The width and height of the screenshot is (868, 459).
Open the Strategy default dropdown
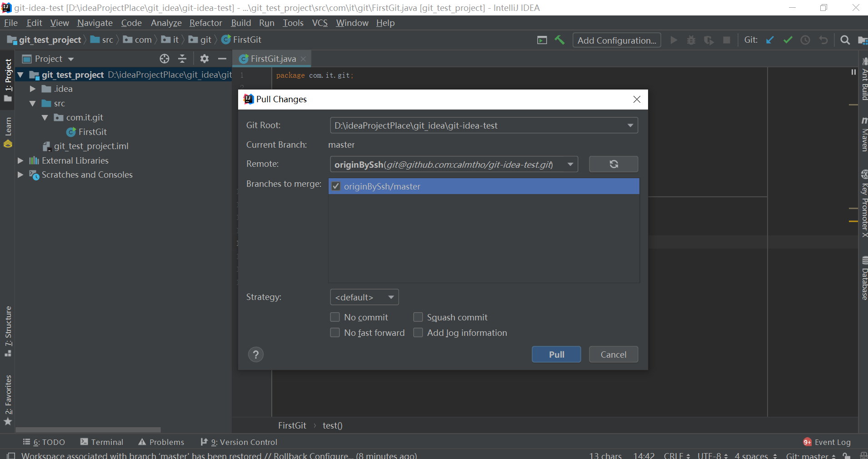[364, 297]
